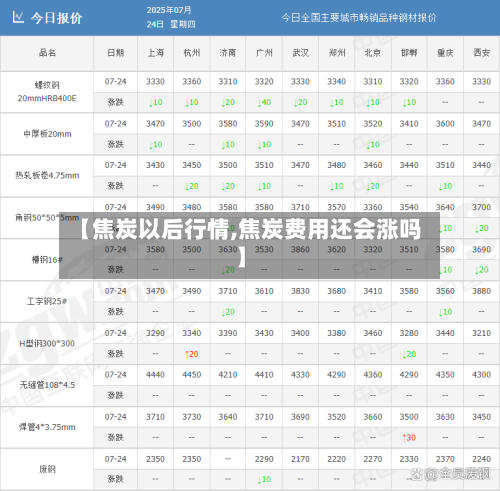Select the 工字钢25# product name
Viewport: 500px width, 491px height.
click(x=47, y=301)
